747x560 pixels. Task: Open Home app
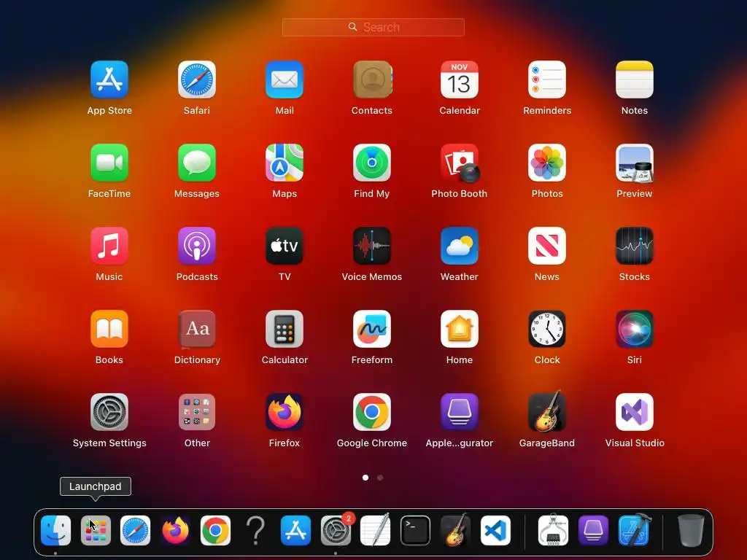(x=460, y=329)
